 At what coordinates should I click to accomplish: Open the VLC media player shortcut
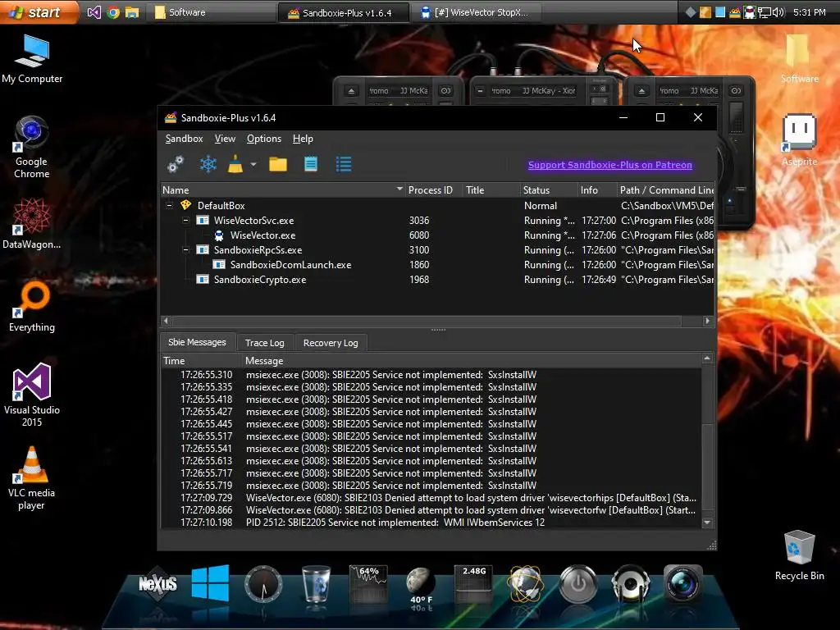[32, 478]
